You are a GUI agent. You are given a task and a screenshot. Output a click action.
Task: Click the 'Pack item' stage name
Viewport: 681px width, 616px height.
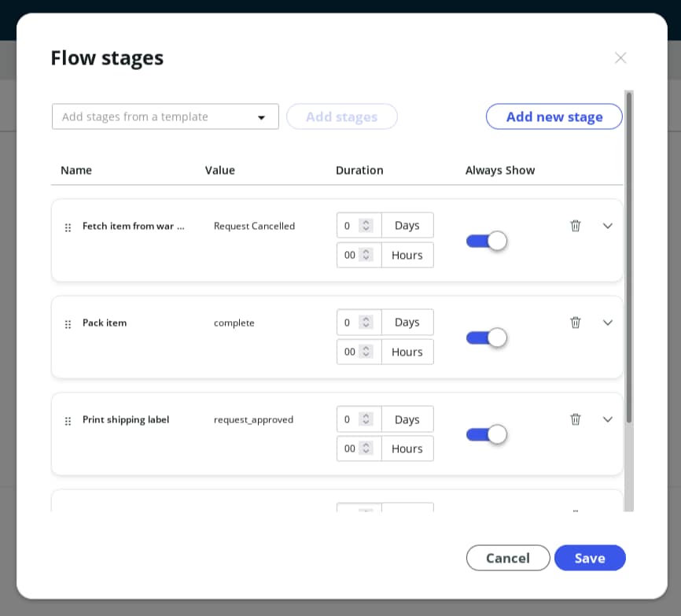[x=105, y=323]
